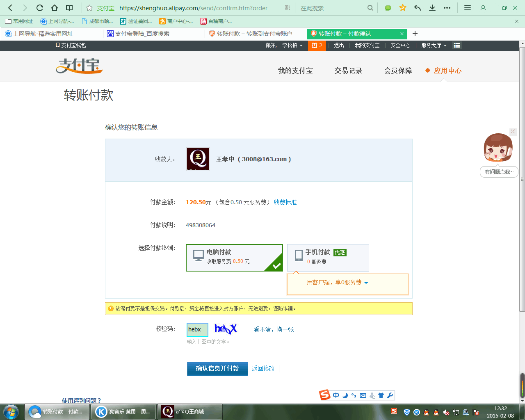The height and width of the screenshot is (420, 525).
Task: Open 安全中心 link in top bar
Action: coord(400,45)
